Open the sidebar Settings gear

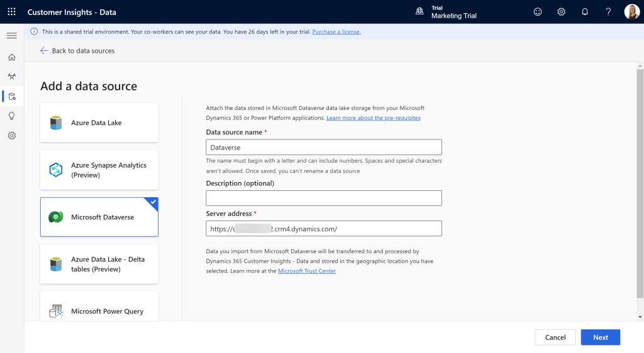point(11,136)
